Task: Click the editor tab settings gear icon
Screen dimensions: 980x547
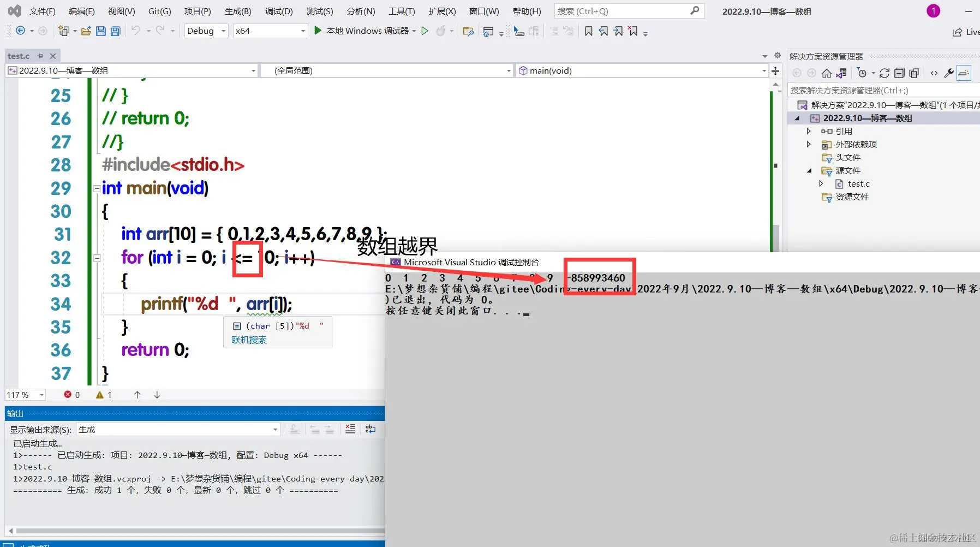Action: [x=778, y=55]
